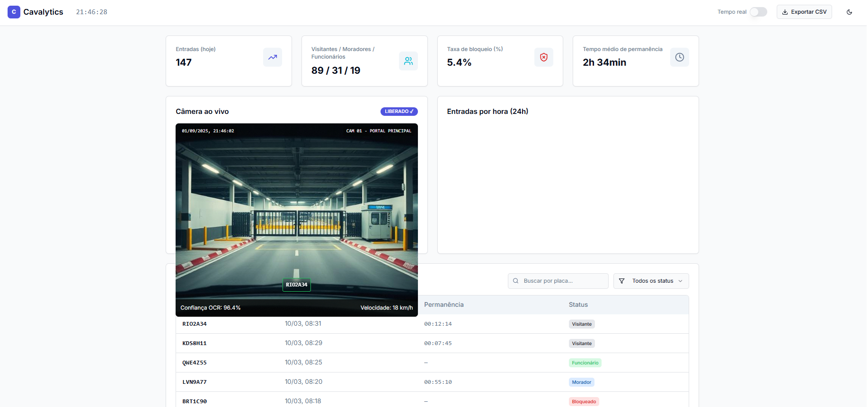Click the Status column header
Viewport: 868px width, 407px height.
[578, 305]
